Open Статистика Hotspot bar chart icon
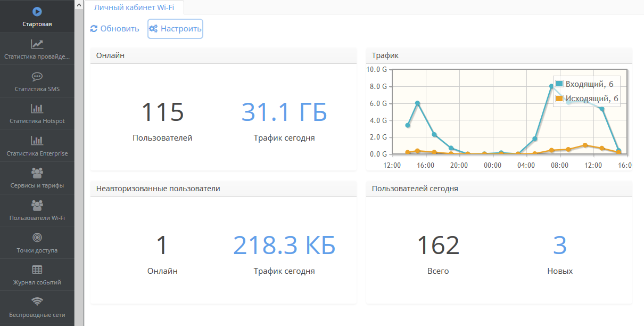644x326 pixels. (x=37, y=109)
